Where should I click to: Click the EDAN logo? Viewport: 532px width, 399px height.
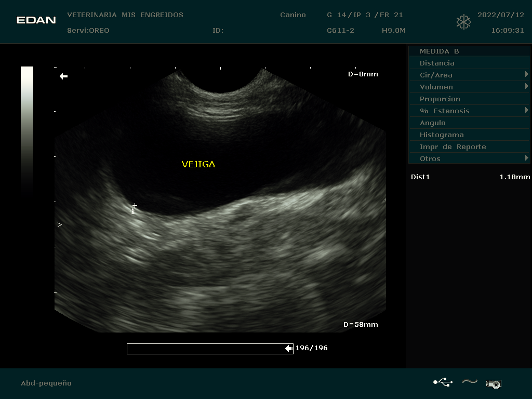(x=36, y=20)
